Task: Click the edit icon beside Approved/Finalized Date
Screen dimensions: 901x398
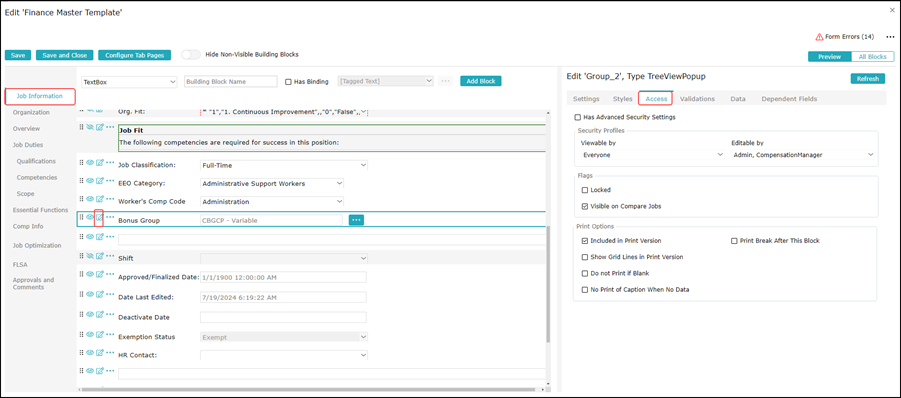Action: pyautogui.click(x=99, y=275)
